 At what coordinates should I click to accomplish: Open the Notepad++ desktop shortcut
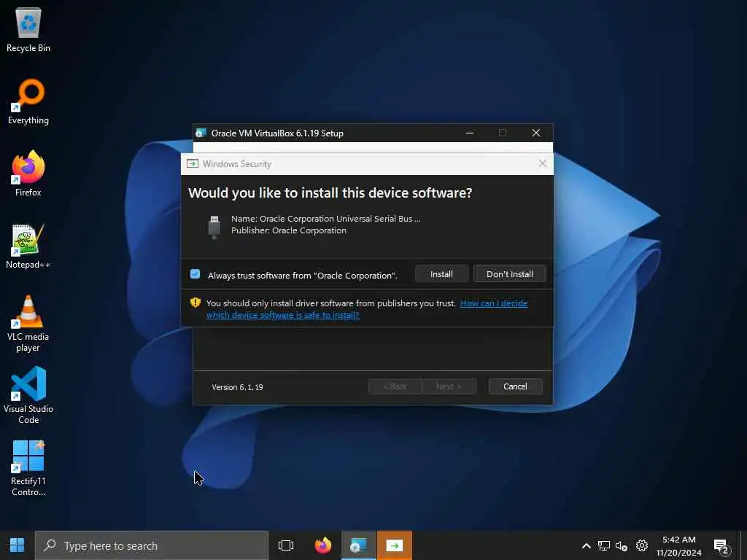pos(28,246)
